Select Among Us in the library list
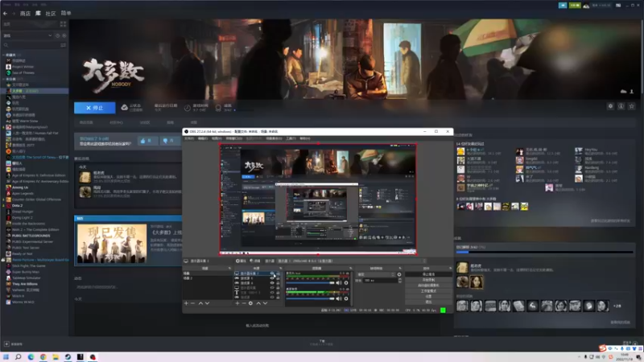 click(20, 187)
